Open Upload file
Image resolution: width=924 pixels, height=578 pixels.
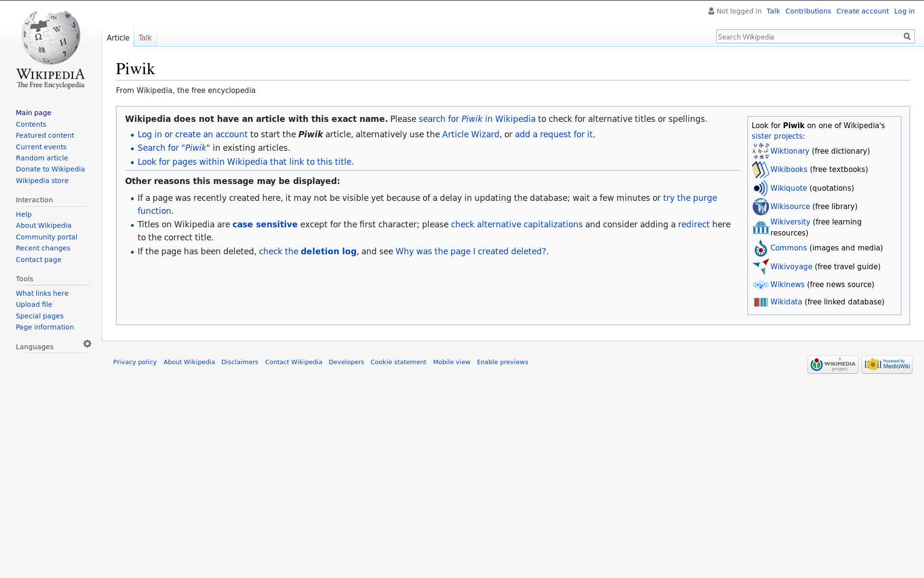coord(34,304)
